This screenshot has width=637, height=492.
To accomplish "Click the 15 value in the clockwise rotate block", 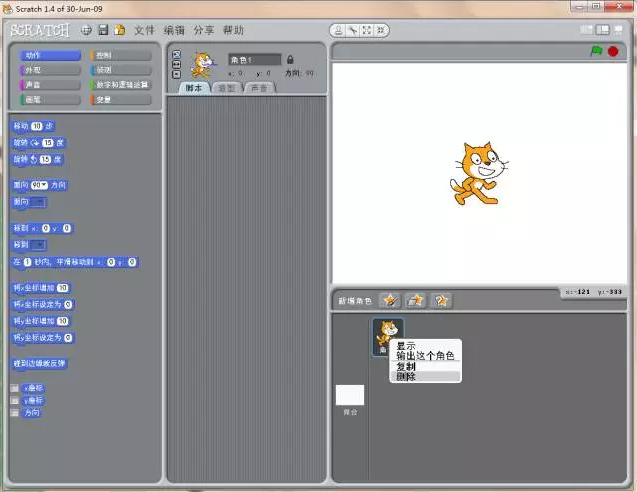I will coord(48,143).
